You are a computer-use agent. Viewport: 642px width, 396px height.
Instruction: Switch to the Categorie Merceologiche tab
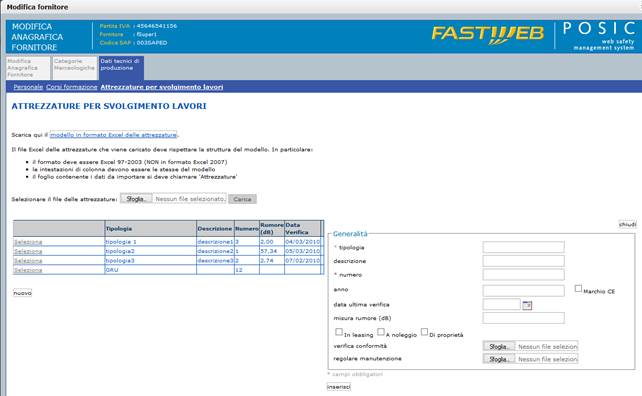[x=75, y=68]
